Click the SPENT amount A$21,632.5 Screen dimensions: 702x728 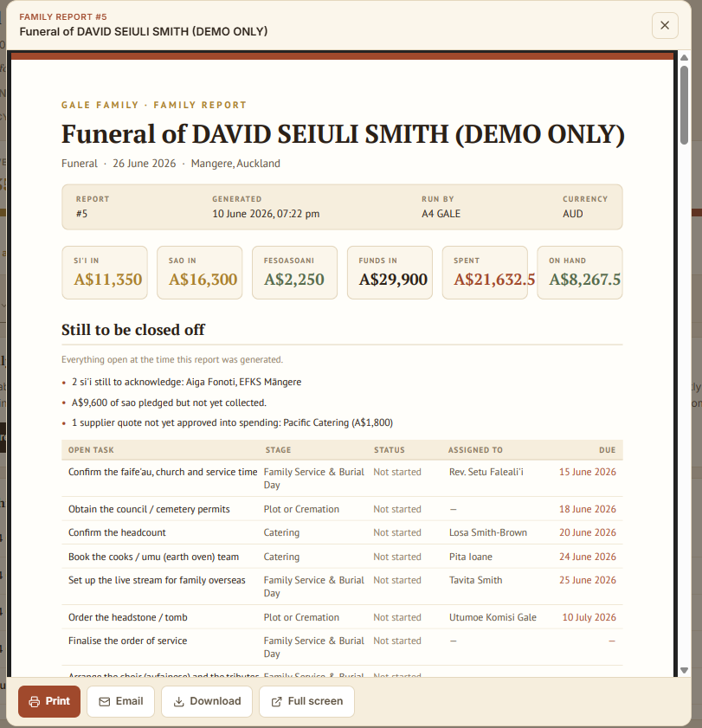coord(494,280)
